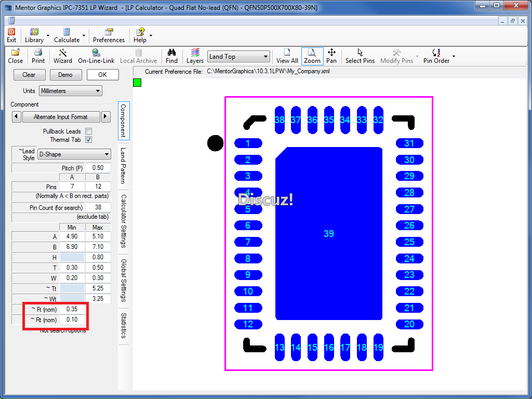Click the Help question-mark icon
532x399 pixels.
pos(140,32)
